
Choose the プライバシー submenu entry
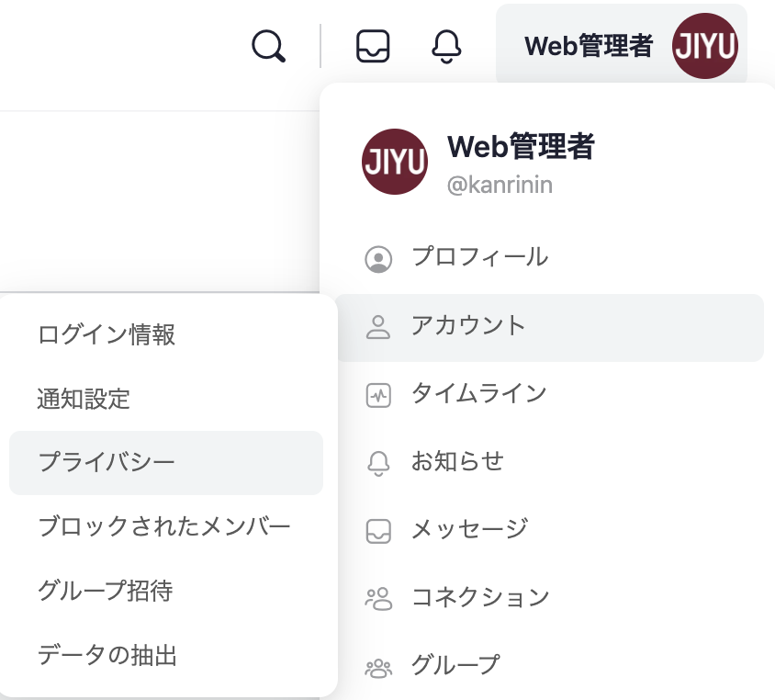click(x=166, y=463)
